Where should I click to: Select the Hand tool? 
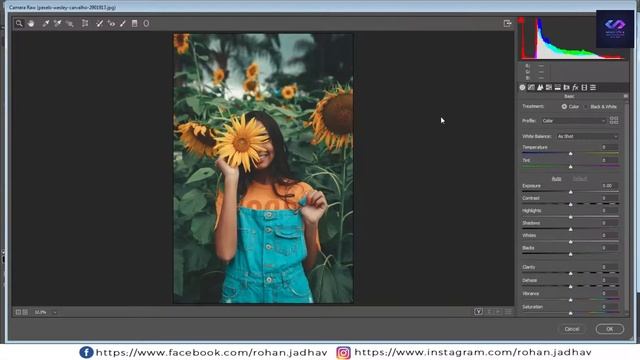point(31,24)
